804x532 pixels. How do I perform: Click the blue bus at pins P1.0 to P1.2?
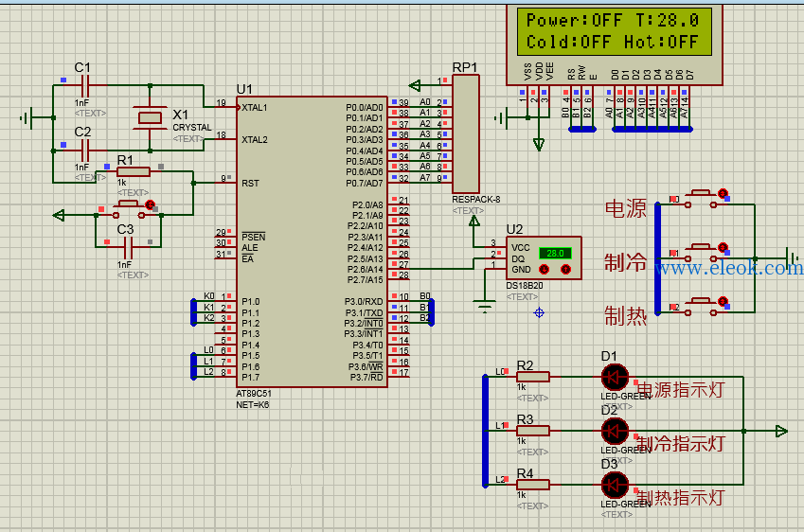[x=193, y=312]
